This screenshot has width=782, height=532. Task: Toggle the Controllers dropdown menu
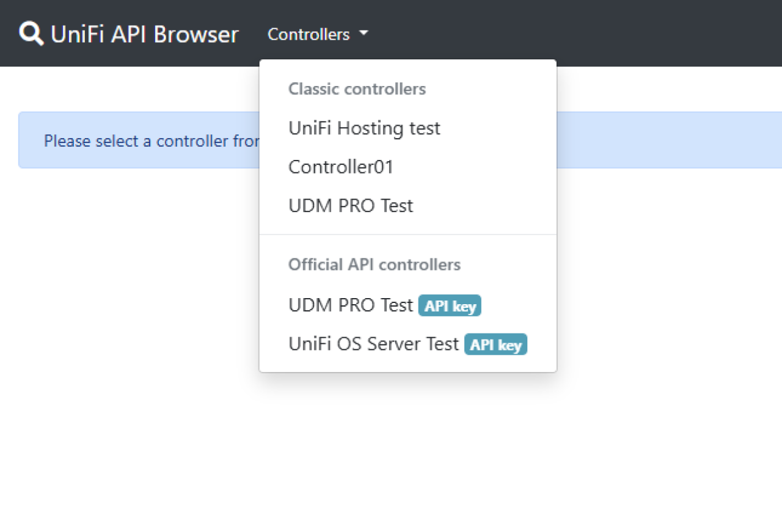(309, 35)
